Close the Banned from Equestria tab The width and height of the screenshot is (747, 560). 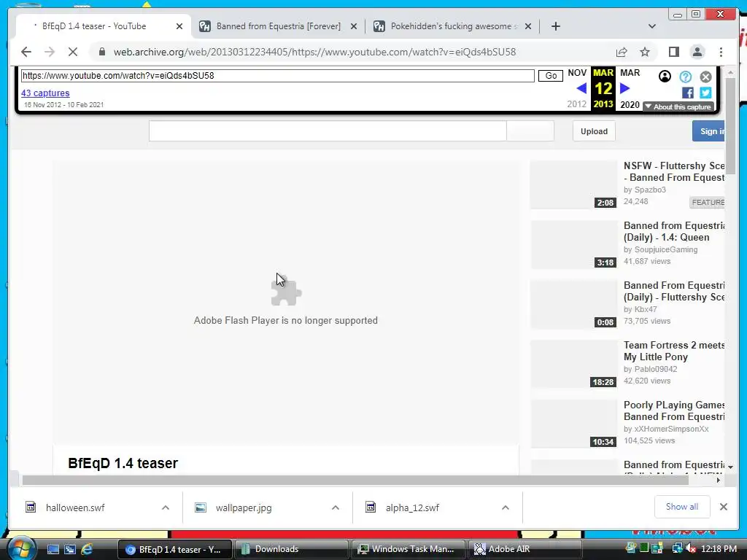pyautogui.click(x=354, y=26)
